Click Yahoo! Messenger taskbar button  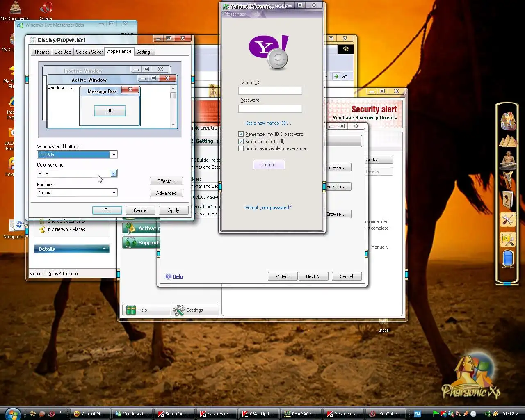(90, 414)
